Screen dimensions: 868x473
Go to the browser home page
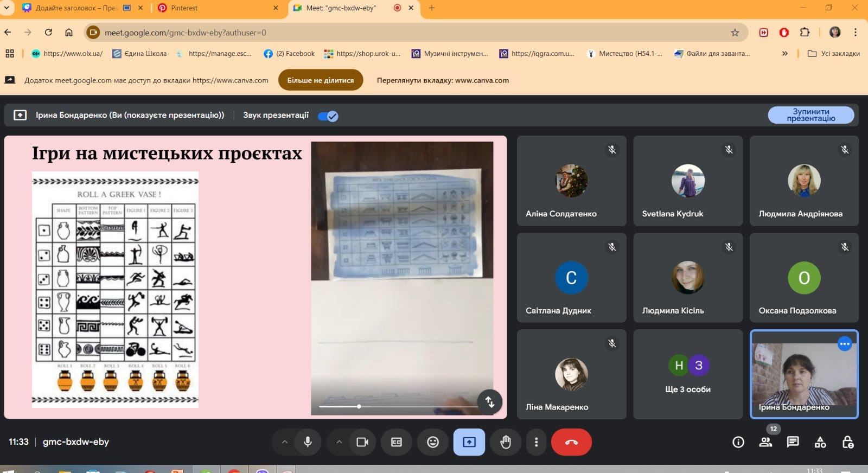point(69,33)
